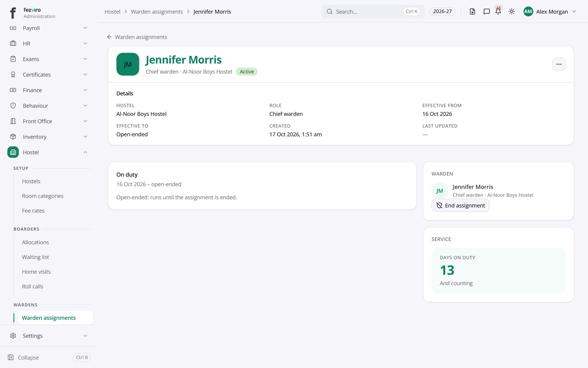The width and height of the screenshot is (588, 368).
Task: Expand the HR section chevron
Action: pos(85,43)
